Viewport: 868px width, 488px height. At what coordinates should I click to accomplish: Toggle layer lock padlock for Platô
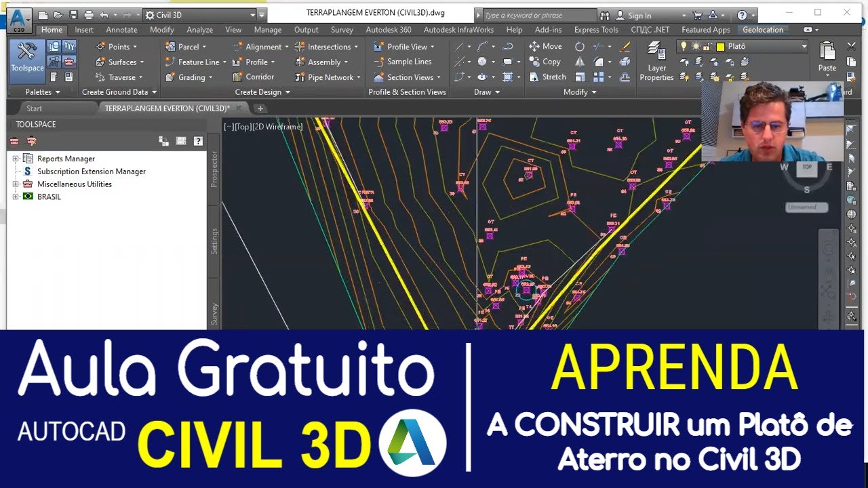pos(708,46)
